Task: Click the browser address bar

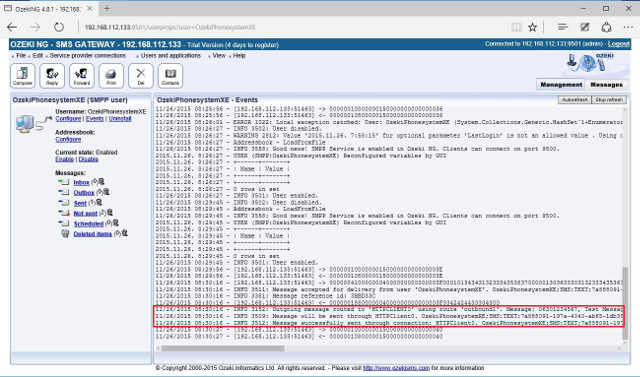Action: (294, 27)
